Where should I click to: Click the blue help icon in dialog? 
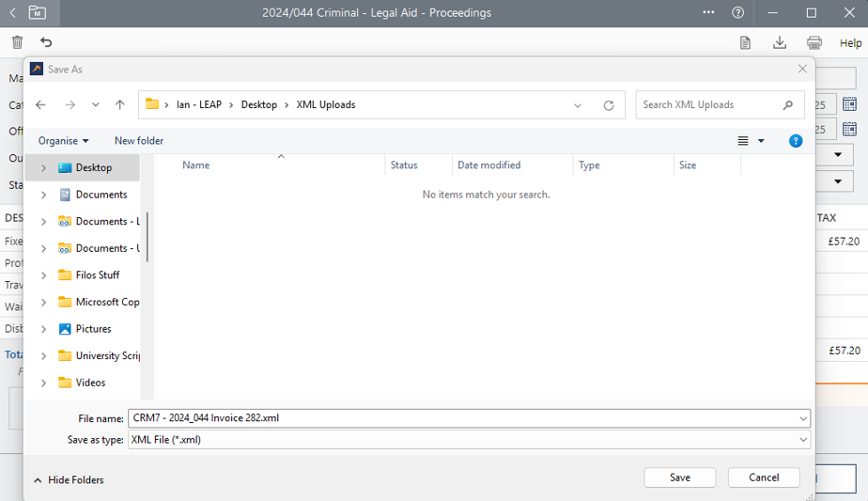point(796,141)
